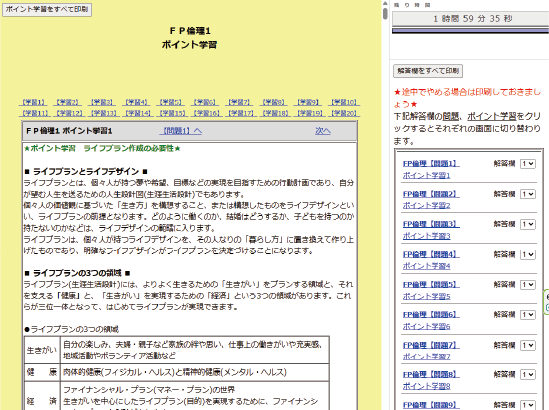Open the answer dropdown for 問題7
549x410 pixels.
(x=528, y=345)
